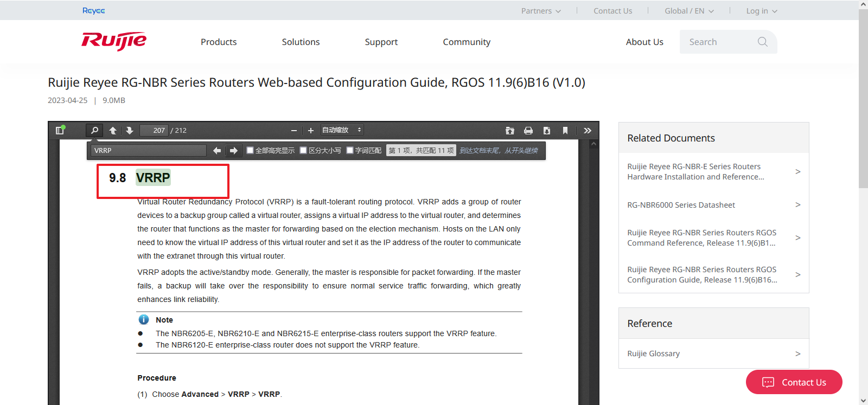Open the Support menu
The height and width of the screenshot is (405, 868).
(x=381, y=42)
